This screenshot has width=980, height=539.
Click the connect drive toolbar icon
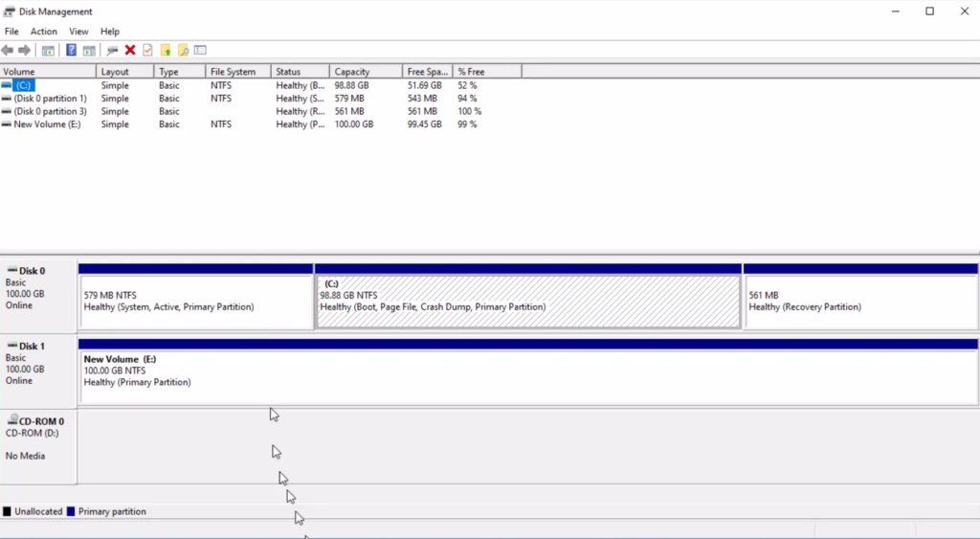pos(112,50)
